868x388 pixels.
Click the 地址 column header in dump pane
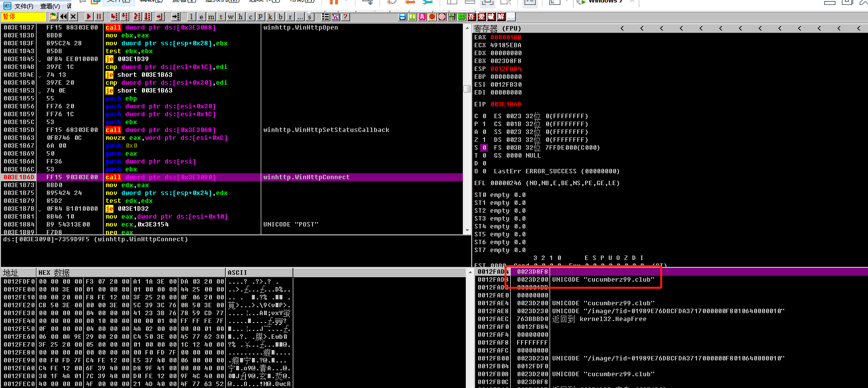pyautogui.click(x=19, y=273)
